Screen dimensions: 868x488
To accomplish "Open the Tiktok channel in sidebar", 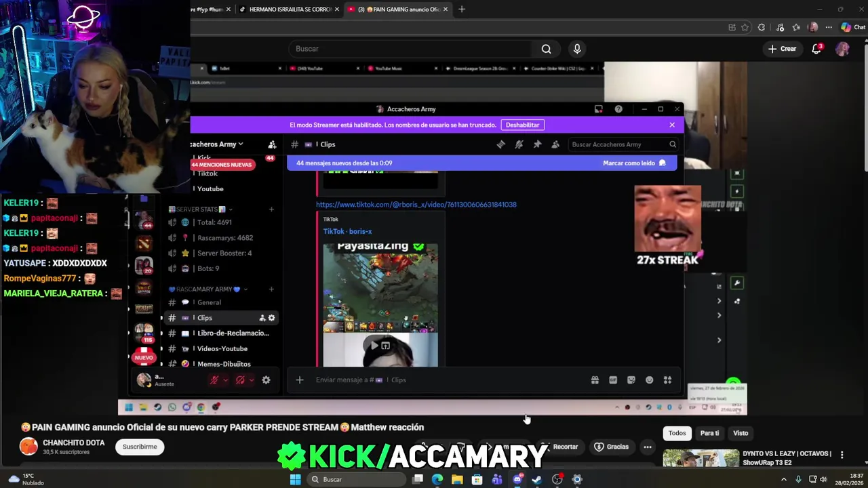I will (207, 174).
